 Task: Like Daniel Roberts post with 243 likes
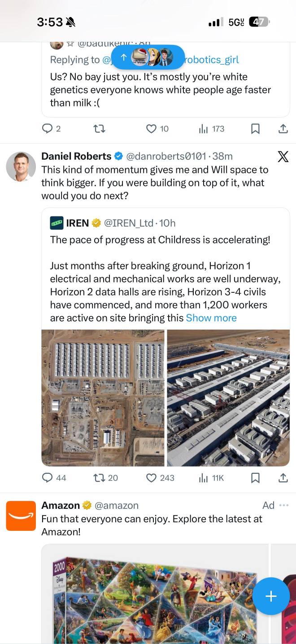click(x=160, y=478)
